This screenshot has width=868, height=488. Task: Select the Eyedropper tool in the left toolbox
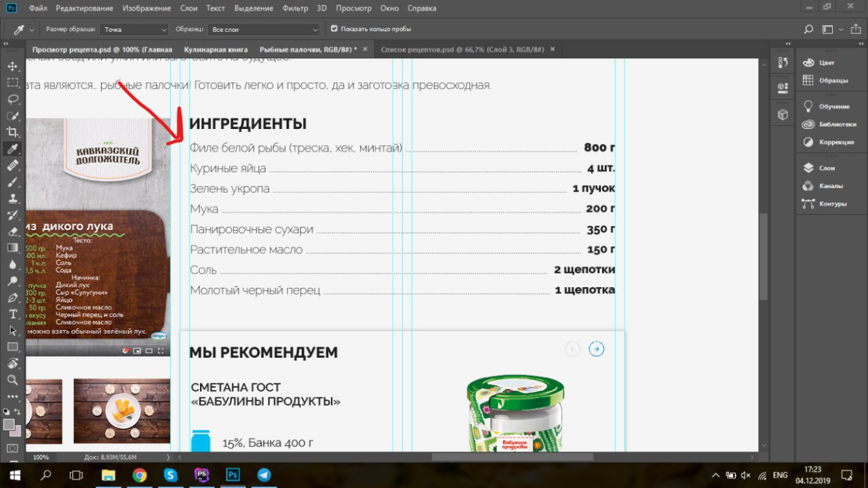(12, 149)
